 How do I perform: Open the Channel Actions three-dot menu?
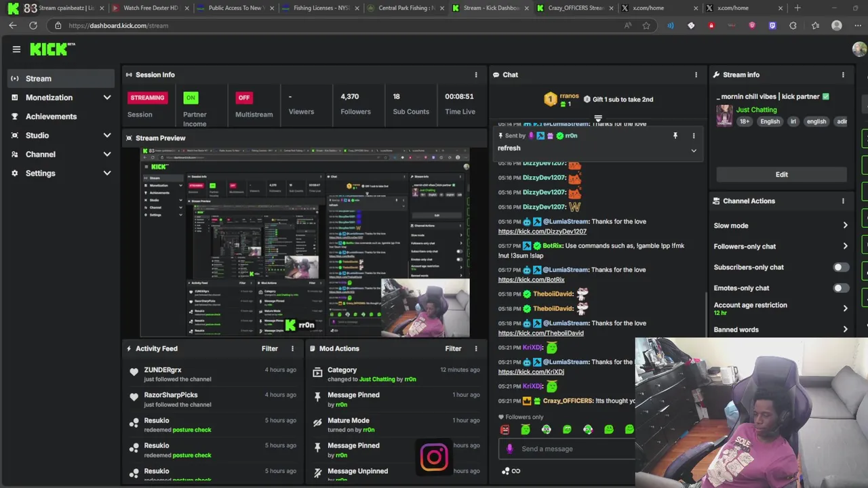[844, 201]
